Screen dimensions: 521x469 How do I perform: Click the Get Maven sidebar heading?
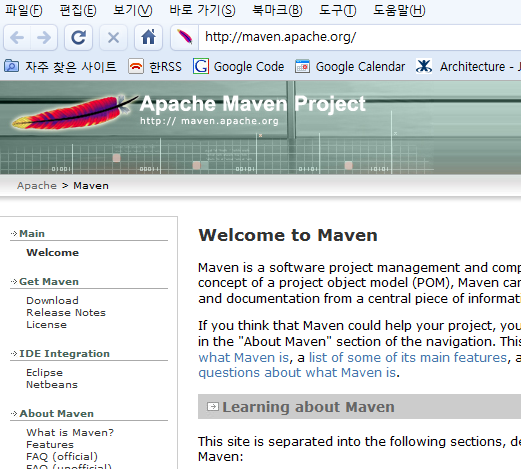[x=49, y=282]
